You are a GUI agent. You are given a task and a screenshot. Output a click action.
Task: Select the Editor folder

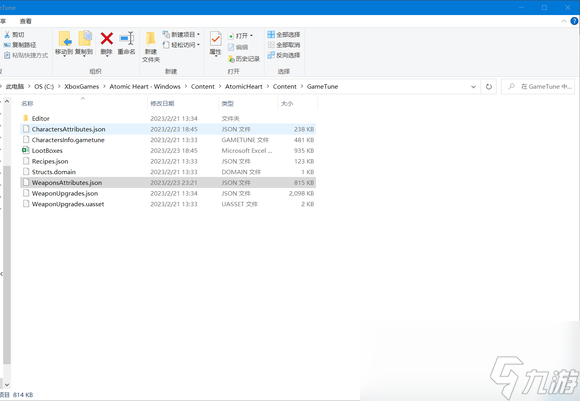(x=168, y=118)
